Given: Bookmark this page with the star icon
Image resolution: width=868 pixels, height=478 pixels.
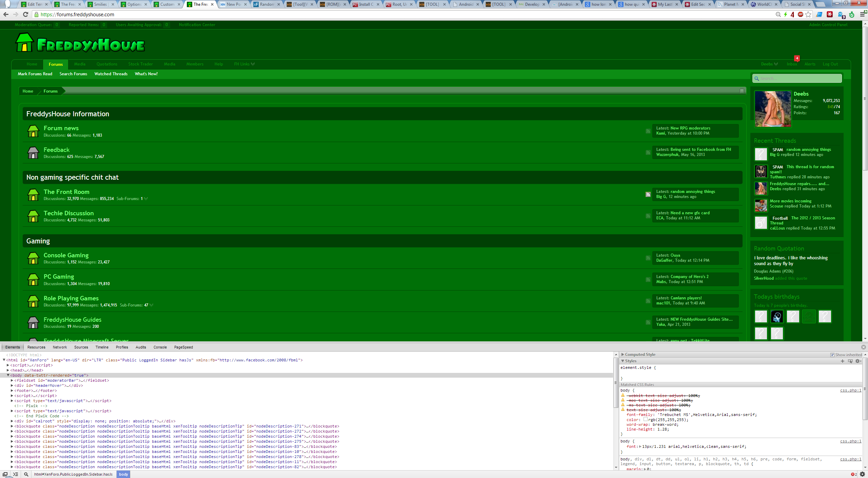Looking at the screenshot, I should tap(808, 15).
